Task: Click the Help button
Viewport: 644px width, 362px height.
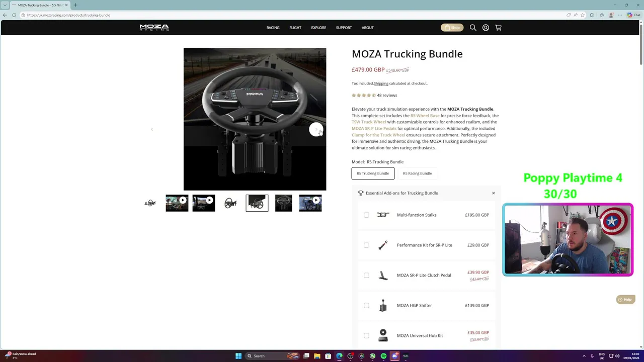Action: tap(625, 300)
